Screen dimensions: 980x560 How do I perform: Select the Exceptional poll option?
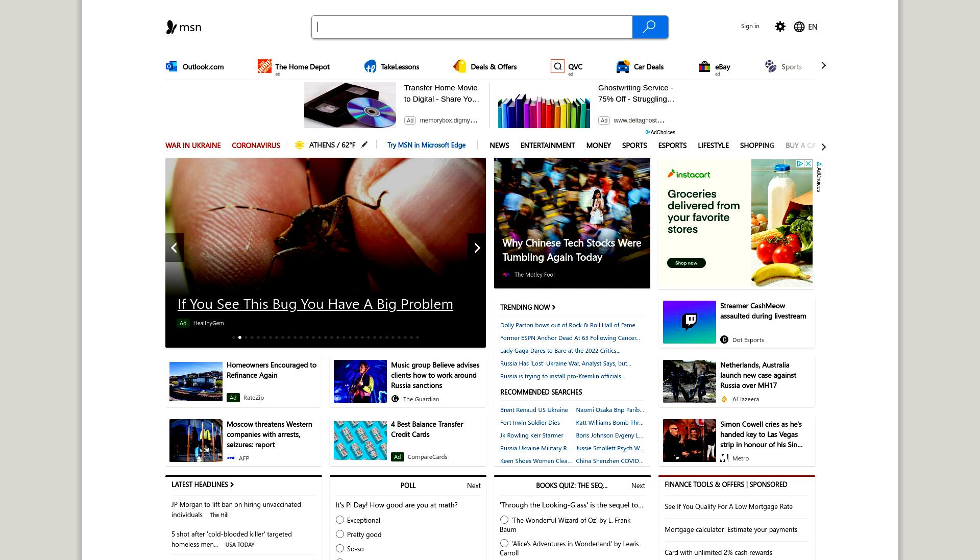coord(340,520)
